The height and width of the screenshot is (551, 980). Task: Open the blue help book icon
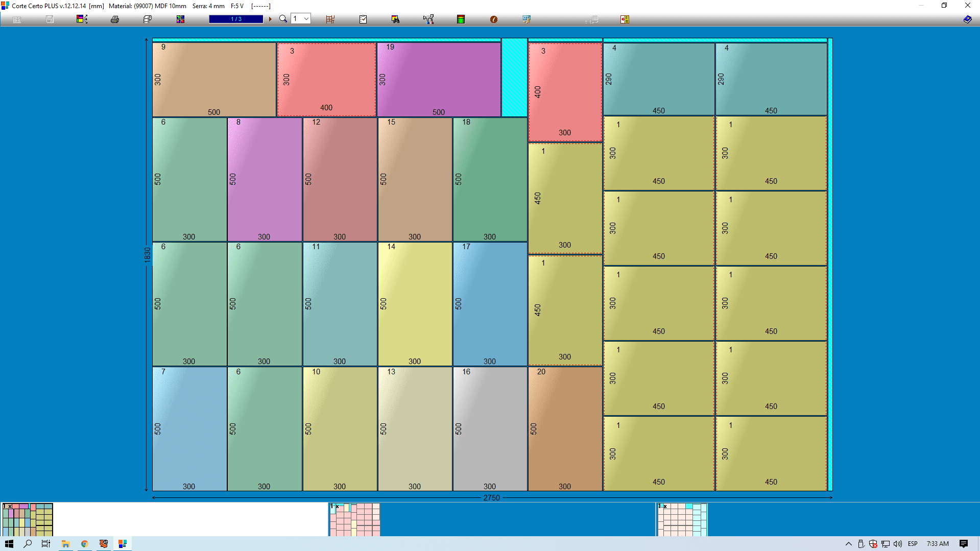[967, 19]
